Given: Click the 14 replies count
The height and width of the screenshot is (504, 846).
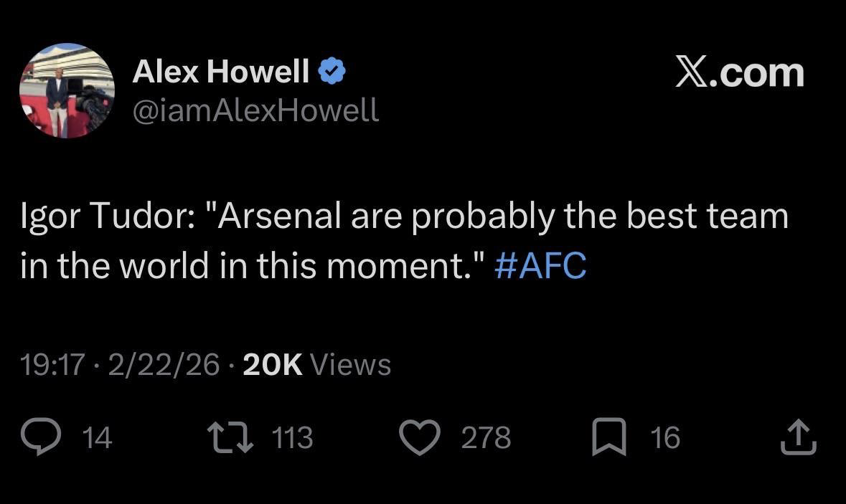Looking at the screenshot, I should click(98, 437).
